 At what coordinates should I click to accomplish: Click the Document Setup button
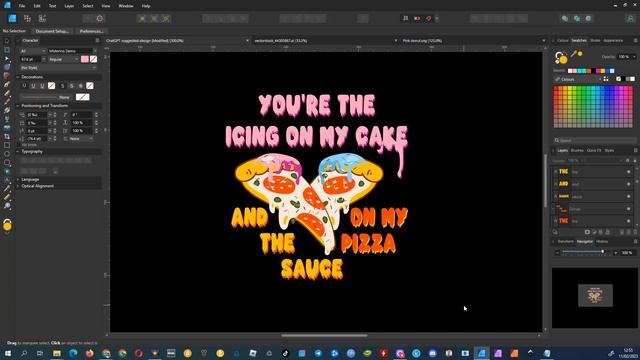52,31
